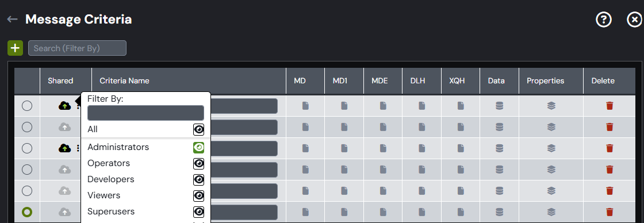Viewport: 644px width, 223px height.
Task: Open the Data database icon in first row
Action: click(x=500, y=106)
